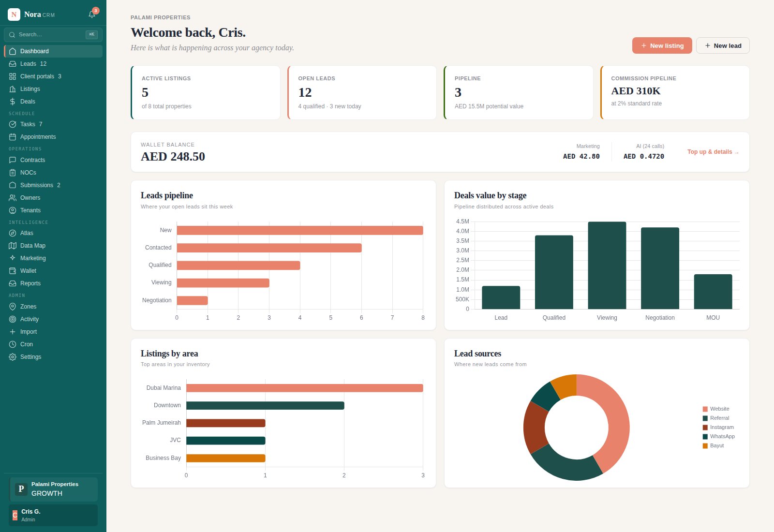Click the Wallet icon in sidebar
Image resolution: width=774 pixels, height=532 pixels.
pos(13,271)
